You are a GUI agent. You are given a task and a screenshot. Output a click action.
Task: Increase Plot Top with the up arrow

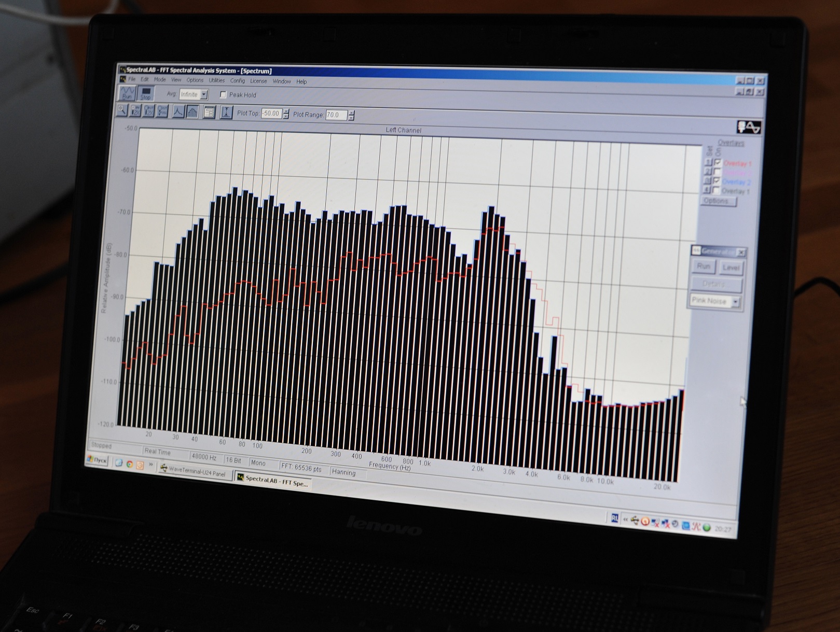click(285, 111)
